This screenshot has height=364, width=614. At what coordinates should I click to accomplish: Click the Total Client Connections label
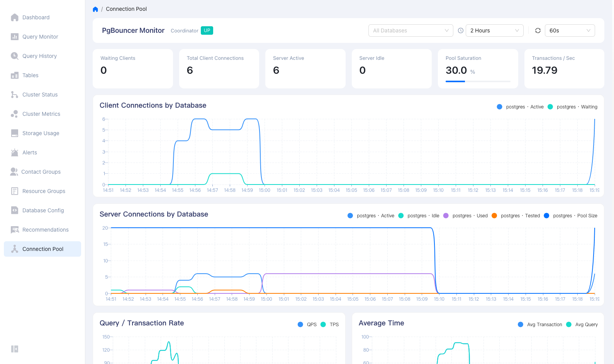pyautogui.click(x=215, y=58)
